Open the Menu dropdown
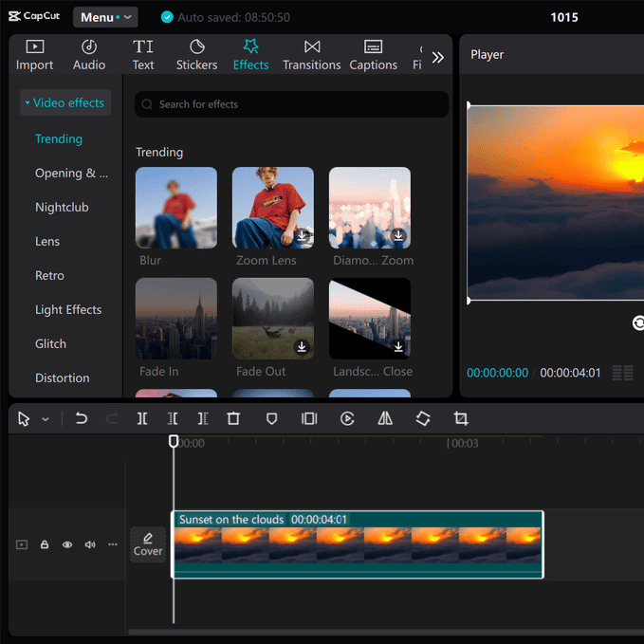 point(104,17)
